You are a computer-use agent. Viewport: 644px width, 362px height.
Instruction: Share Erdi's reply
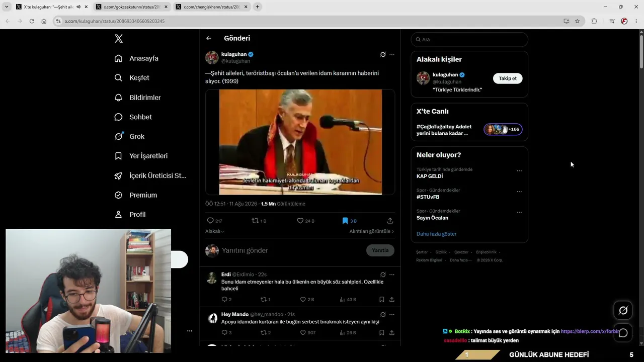pyautogui.click(x=391, y=300)
